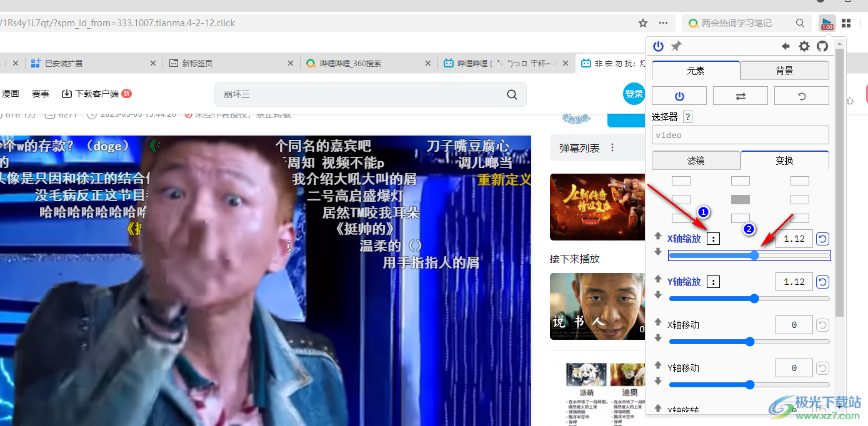
Task: Click the back arrow in panel header
Action: (x=786, y=46)
